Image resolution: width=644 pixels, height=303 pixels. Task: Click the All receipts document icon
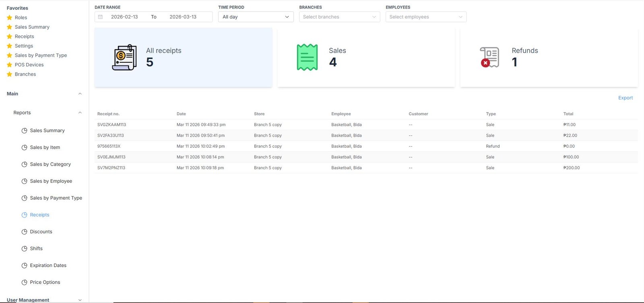pyautogui.click(x=124, y=57)
